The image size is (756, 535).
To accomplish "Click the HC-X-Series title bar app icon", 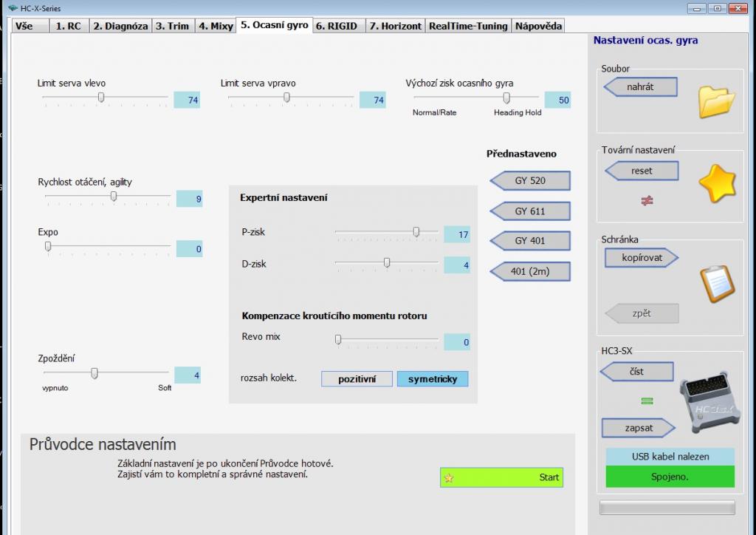I will [x=13, y=8].
